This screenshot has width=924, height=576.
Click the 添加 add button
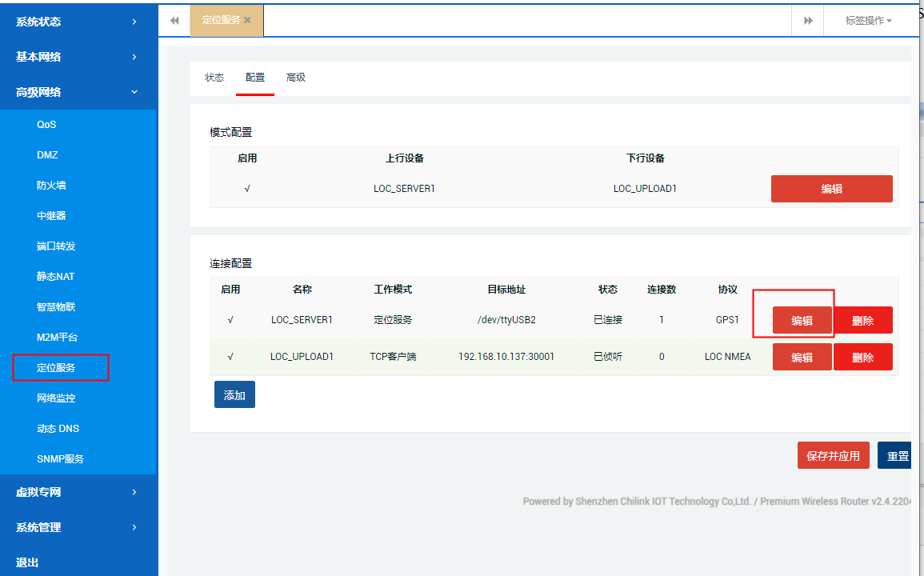pos(234,394)
